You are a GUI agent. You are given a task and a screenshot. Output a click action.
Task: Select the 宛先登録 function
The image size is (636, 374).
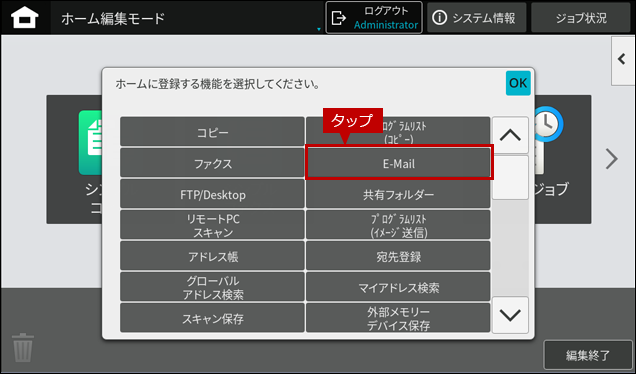pos(398,256)
